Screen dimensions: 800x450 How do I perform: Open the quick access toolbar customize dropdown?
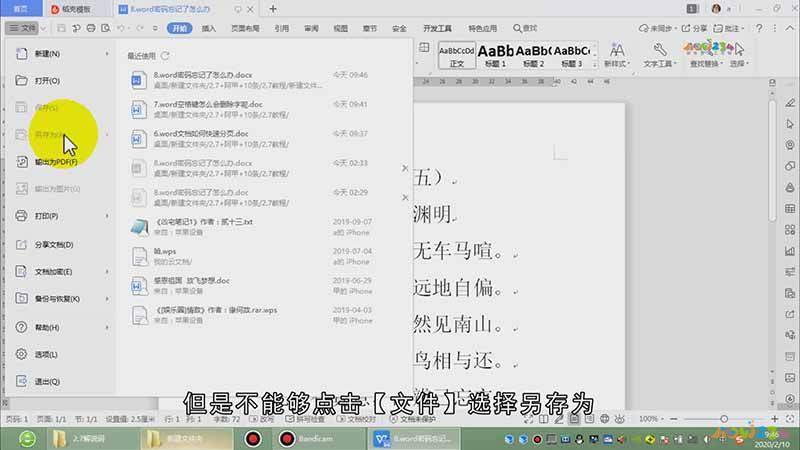155,28
